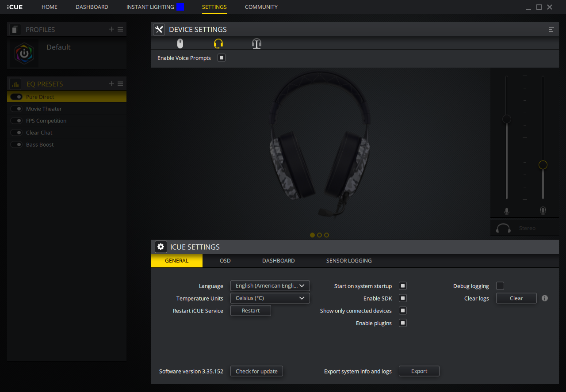Open the Language dropdown

coord(270,285)
